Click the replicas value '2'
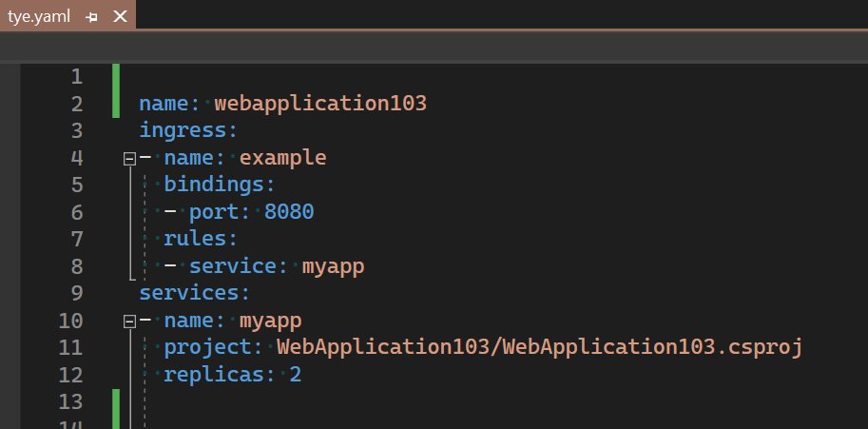This screenshot has width=868, height=429. click(x=296, y=375)
